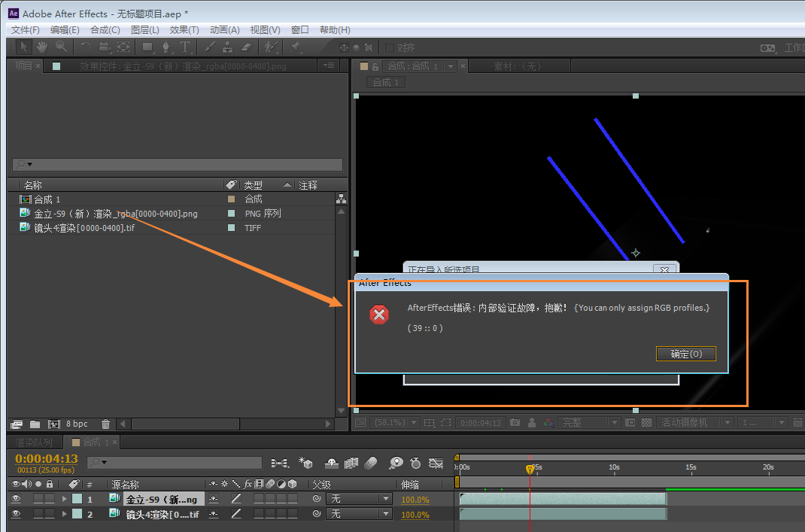
Task: Click the current time 0:00:04:13 in timeline
Action: 46,458
